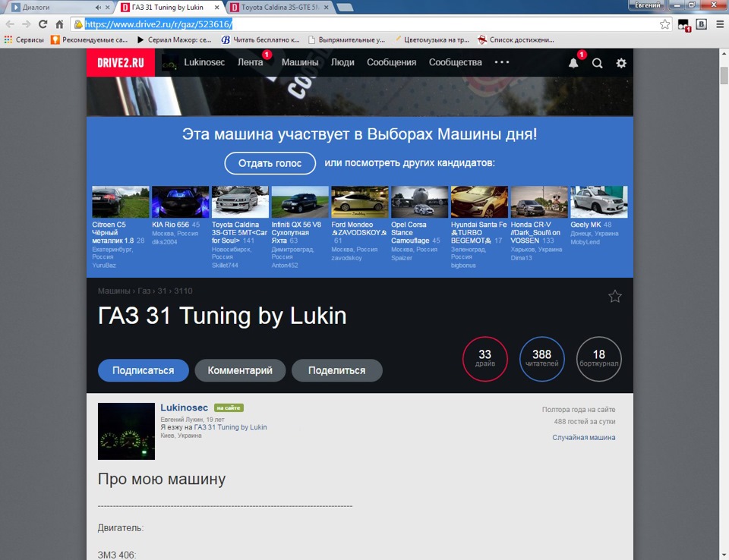Viewport: 729px width, 560px height.
Task: Click the VK extension icon labeled B
Action: click(x=701, y=24)
